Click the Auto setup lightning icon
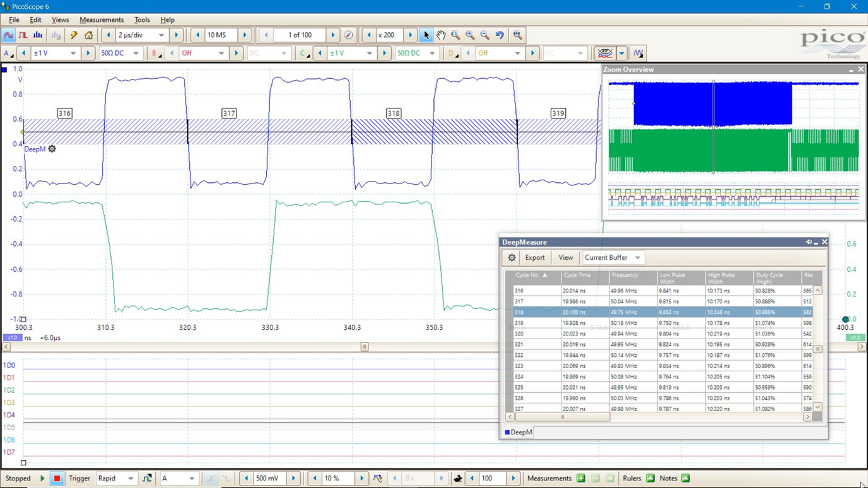 pos(74,35)
